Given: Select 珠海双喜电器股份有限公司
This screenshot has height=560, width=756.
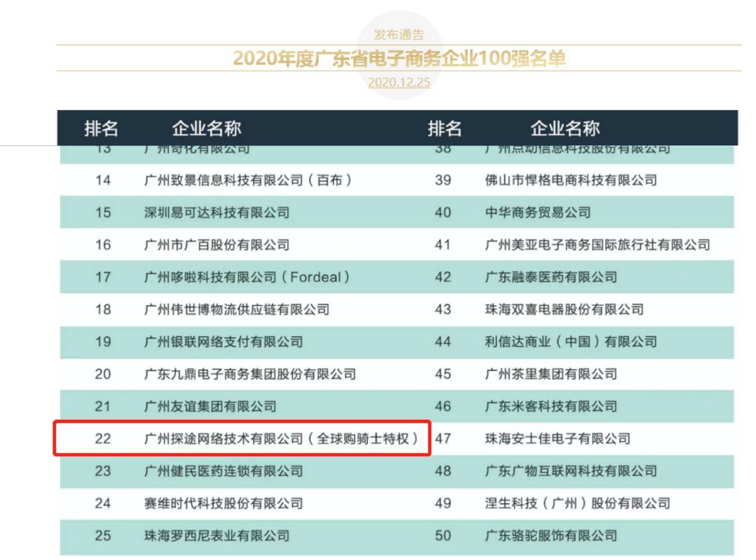Looking at the screenshot, I should pyautogui.click(x=564, y=309).
